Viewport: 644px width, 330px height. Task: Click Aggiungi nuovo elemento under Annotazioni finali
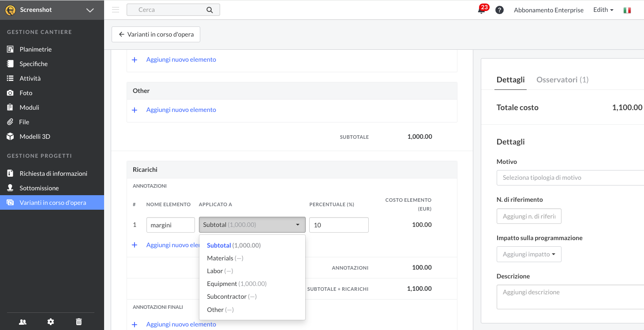point(181,324)
